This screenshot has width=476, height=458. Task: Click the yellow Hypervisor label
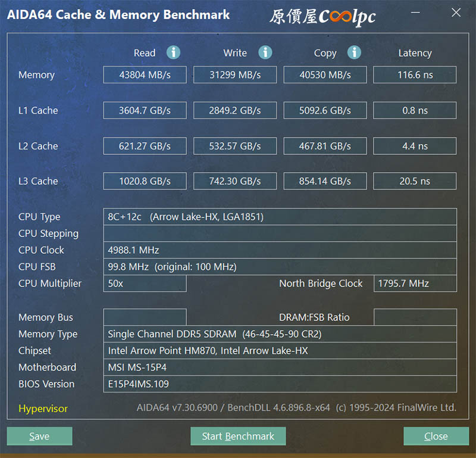[x=43, y=409]
